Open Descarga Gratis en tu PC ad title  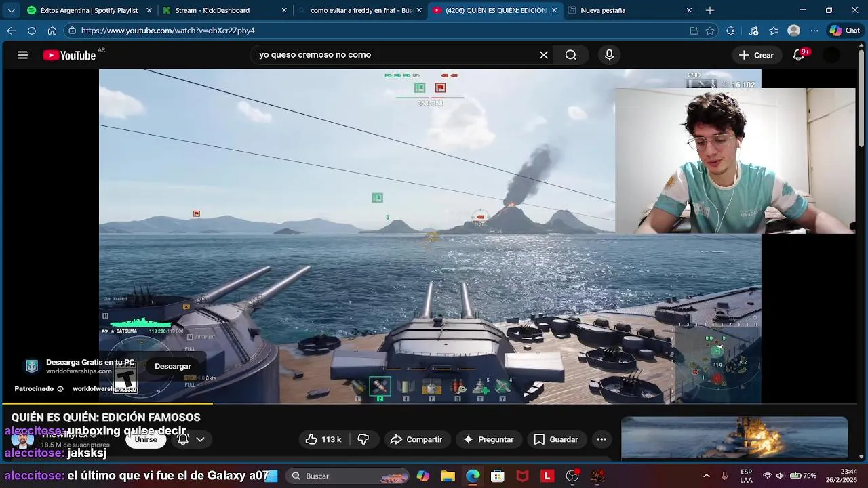pyautogui.click(x=90, y=363)
